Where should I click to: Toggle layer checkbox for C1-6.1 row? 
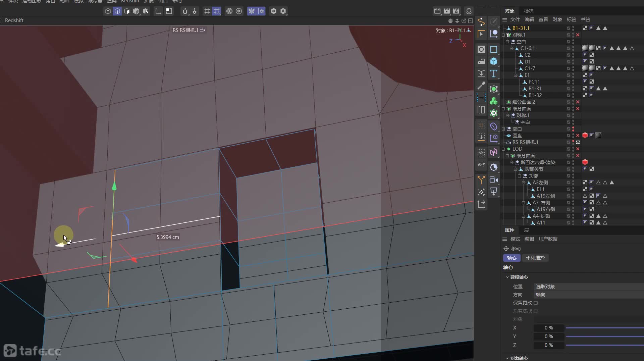[569, 48]
